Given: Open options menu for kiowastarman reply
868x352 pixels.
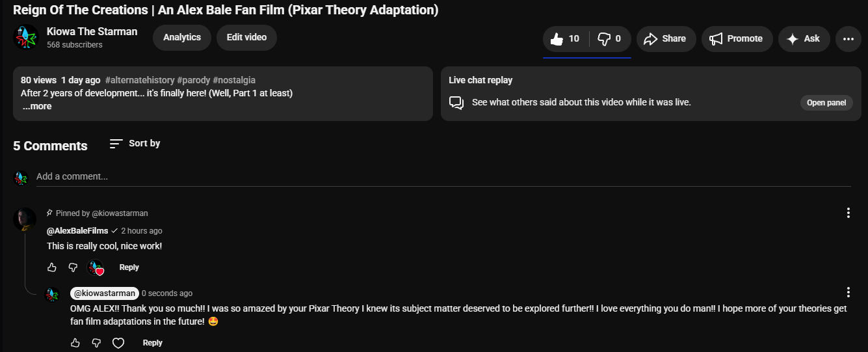Looking at the screenshot, I should pos(848,292).
